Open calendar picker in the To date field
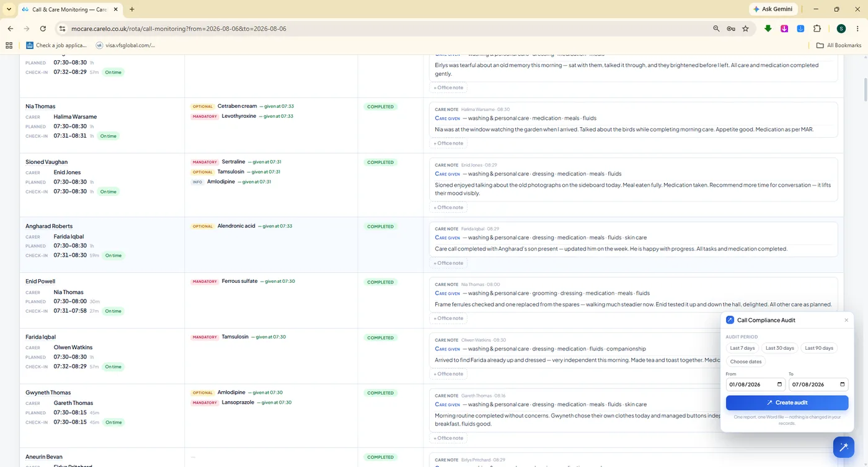The image size is (868, 467). (x=842, y=385)
